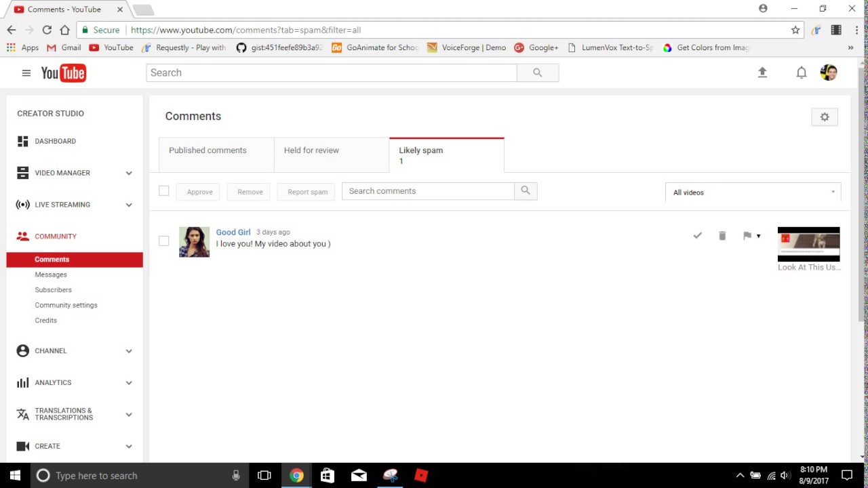Viewport: 868px width, 488px height.
Task: Open Roblox red icon in taskbar
Action: pos(421,475)
